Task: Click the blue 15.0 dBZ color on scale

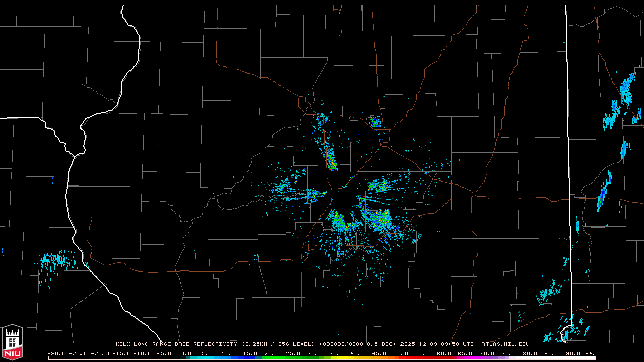Action: pos(250,358)
